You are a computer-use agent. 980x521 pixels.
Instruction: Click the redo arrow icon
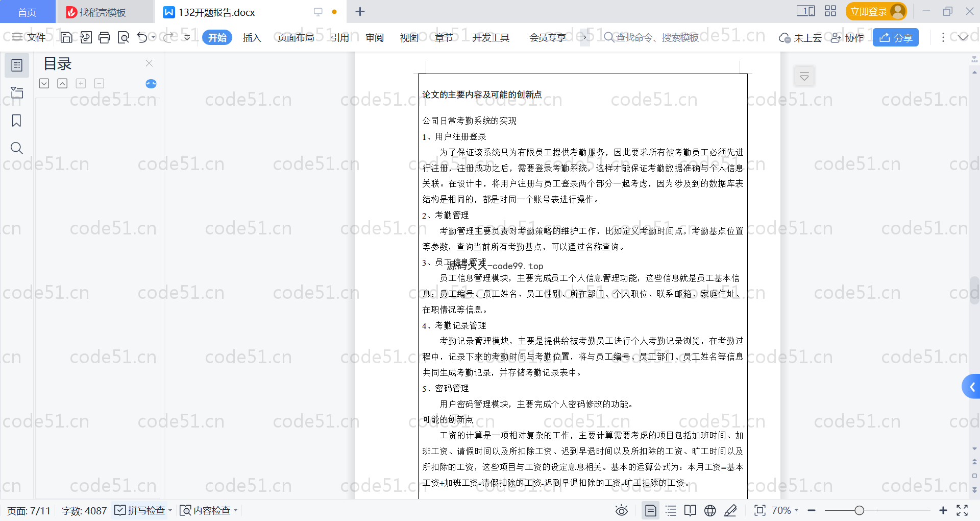168,37
